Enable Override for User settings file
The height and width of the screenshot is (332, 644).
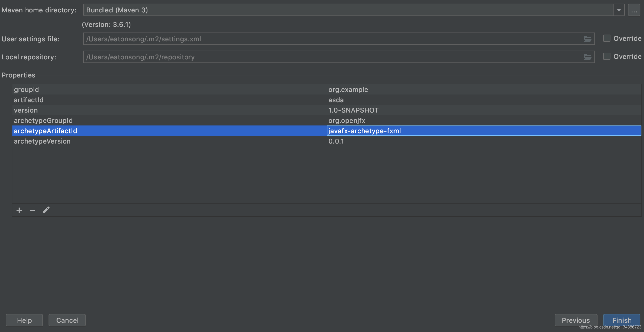[607, 38]
